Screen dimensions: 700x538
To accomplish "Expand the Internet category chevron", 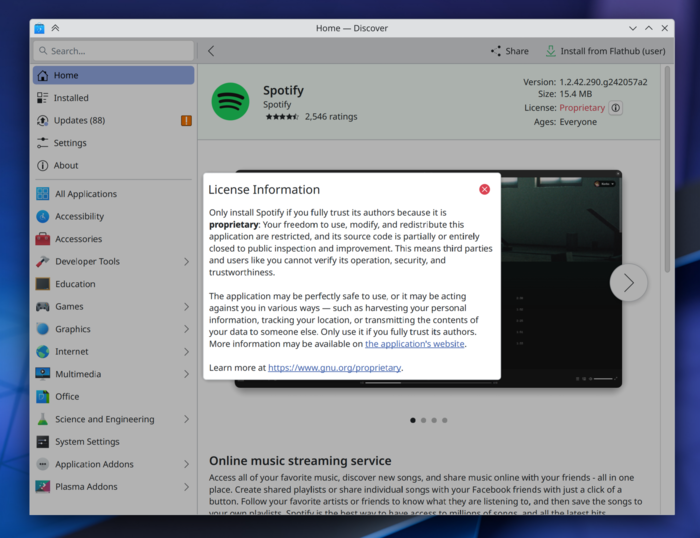I will pyautogui.click(x=187, y=352).
